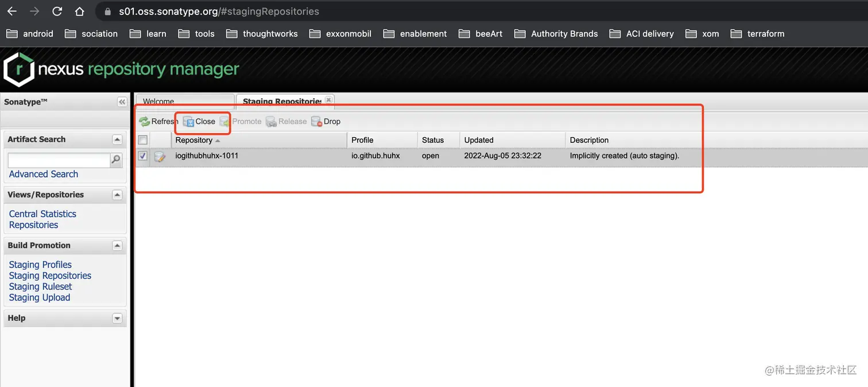Open the thoughtworks bookmark folder
868x387 pixels.
(x=262, y=34)
